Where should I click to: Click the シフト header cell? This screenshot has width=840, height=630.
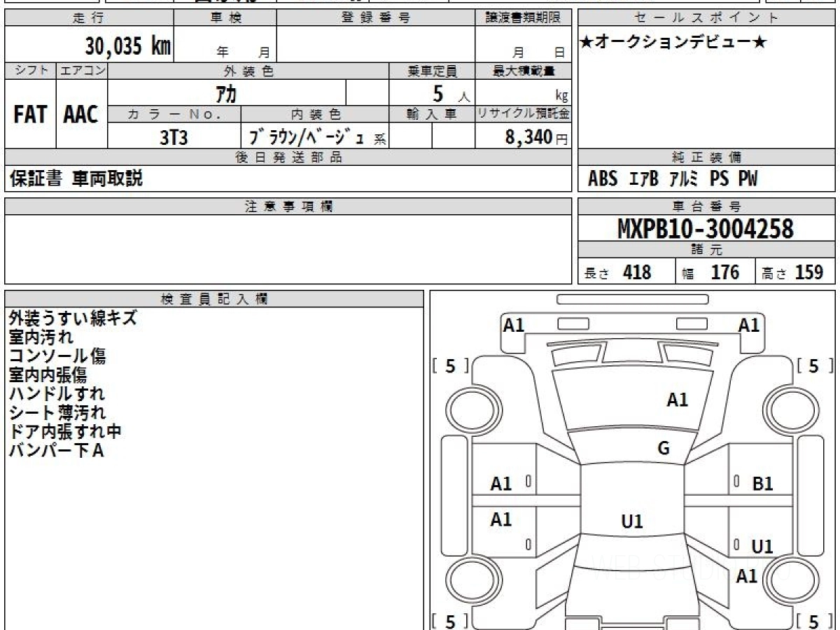(30, 71)
